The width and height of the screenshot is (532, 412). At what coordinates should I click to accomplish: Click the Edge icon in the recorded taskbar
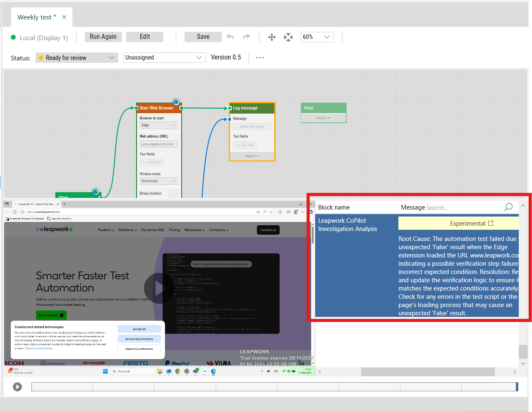[213, 371]
